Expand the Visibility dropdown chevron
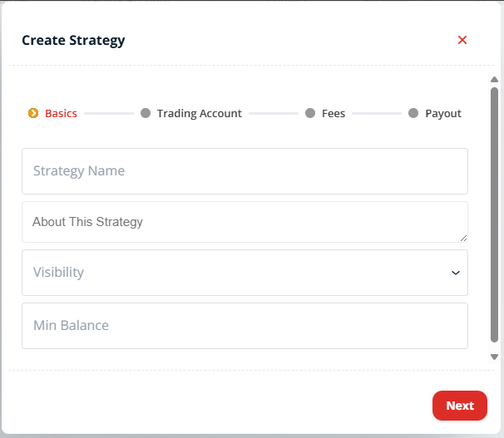The height and width of the screenshot is (438, 504). [x=456, y=273]
